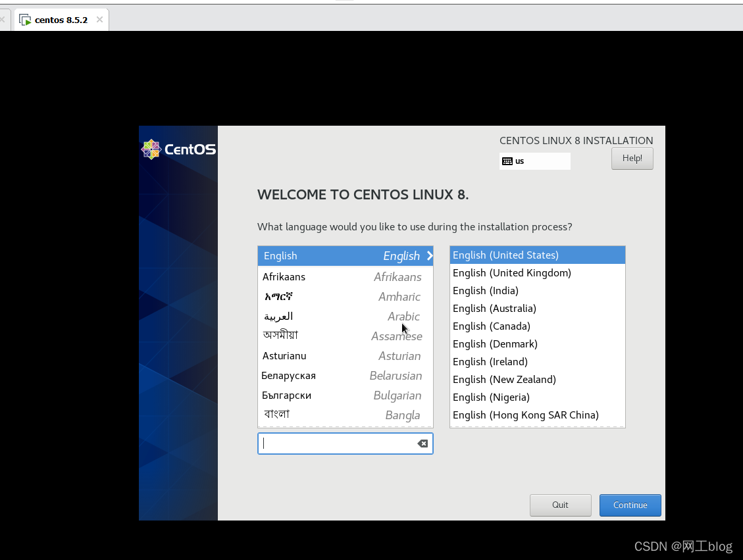The image size is (743, 560).
Task: Clear the language search field with backspace icon
Action: 423,444
